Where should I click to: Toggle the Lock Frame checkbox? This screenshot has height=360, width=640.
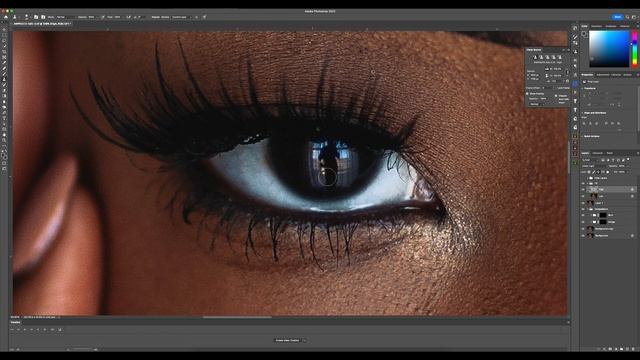click(x=554, y=88)
